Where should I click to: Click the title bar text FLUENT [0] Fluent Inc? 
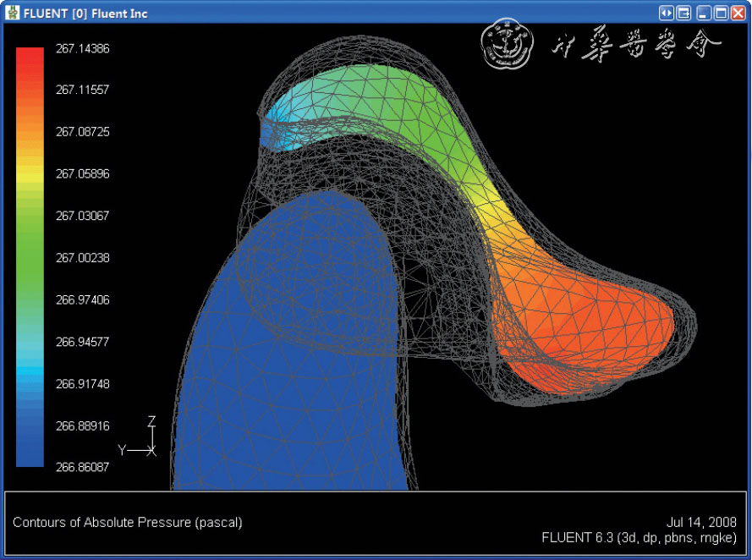85,14
